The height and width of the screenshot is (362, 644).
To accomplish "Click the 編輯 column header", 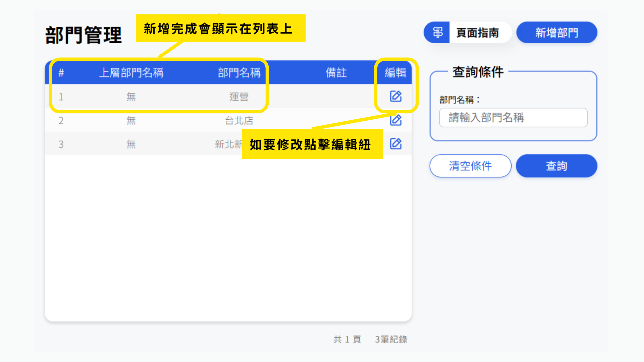I will pyautogui.click(x=395, y=72).
